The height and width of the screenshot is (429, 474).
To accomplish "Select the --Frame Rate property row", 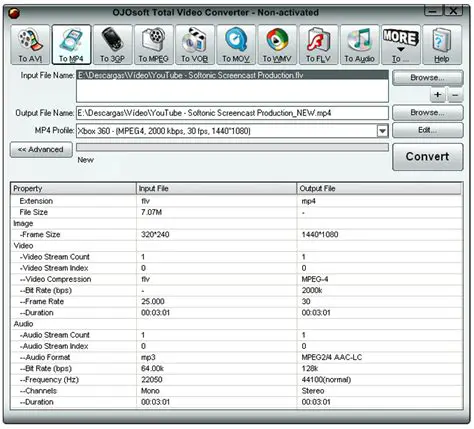I will 236,302.
